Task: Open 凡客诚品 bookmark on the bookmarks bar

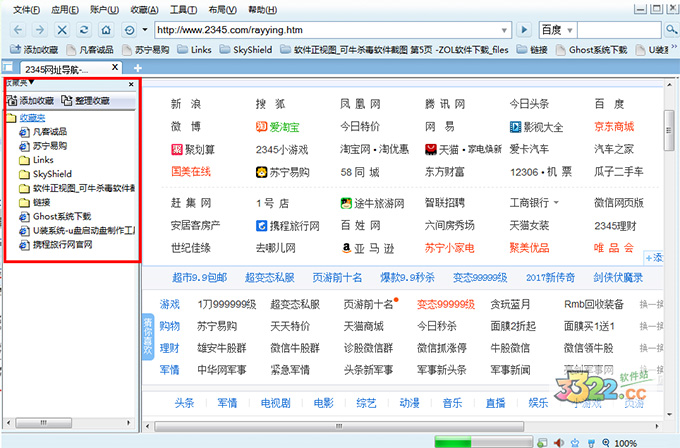Action: pyautogui.click(x=90, y=50)
